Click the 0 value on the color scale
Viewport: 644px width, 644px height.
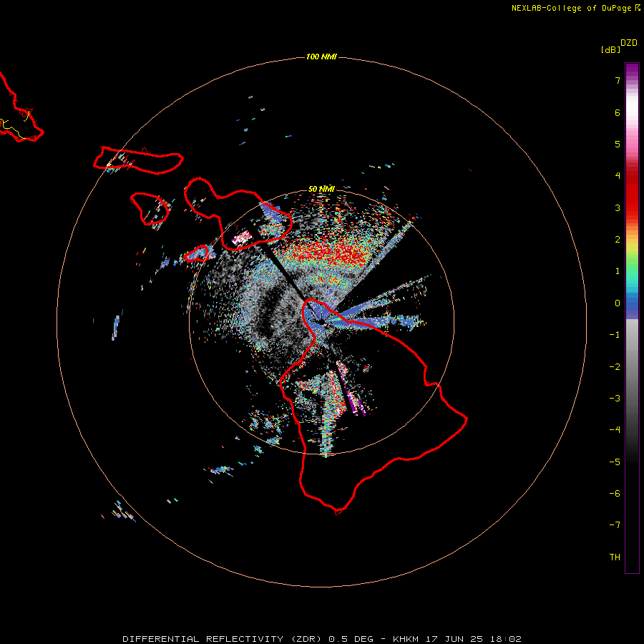click(618, 303)
